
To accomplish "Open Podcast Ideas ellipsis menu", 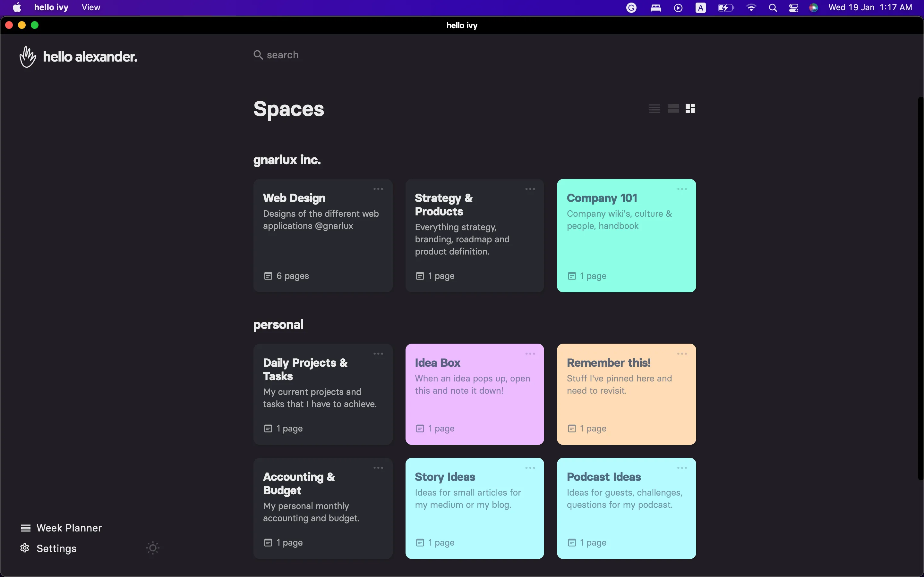I will [x=682, y=468].
